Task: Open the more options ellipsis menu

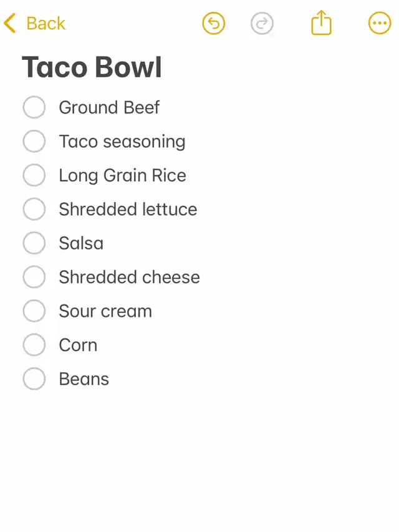Action: point(380,23)
